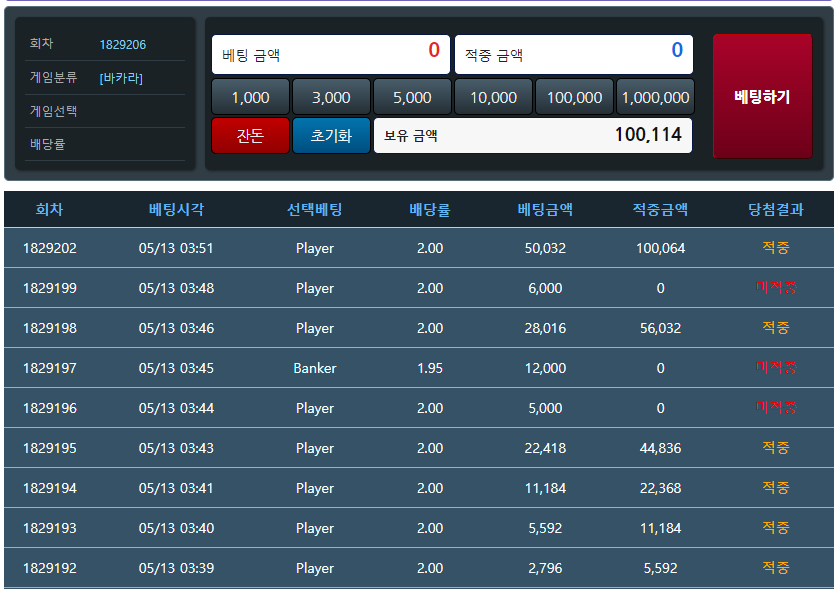Click bet amount 5,592 in 1829193 row
The image size is (835, 589).
[545, 528]
